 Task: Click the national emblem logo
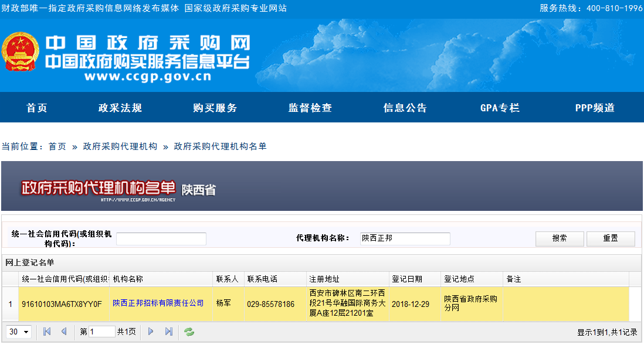[20, 52]
